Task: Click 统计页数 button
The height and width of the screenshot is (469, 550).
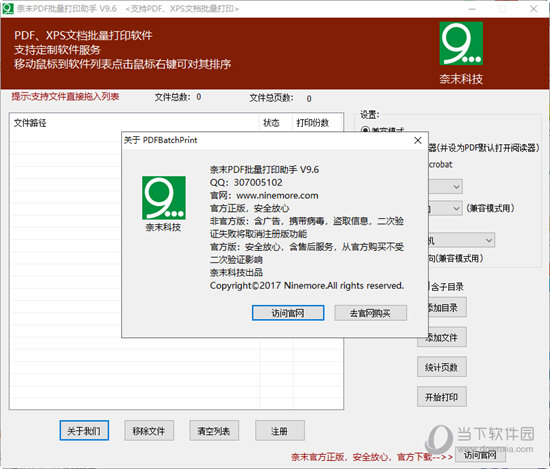Action: point(442,367)
